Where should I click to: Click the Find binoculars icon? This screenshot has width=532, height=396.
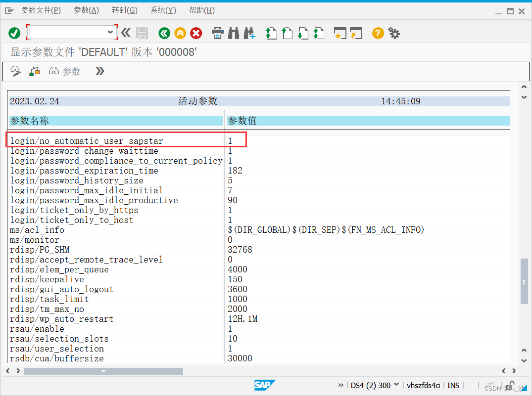(x=234, y=33)
